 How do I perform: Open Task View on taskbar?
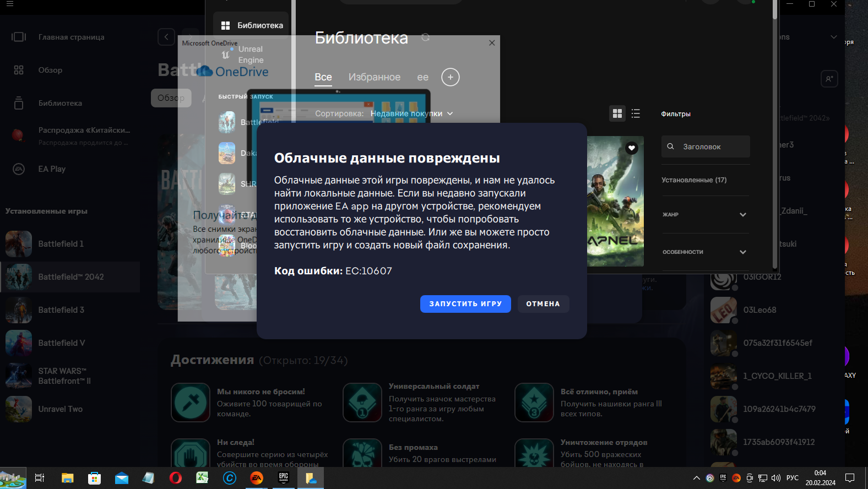[40, 478]
